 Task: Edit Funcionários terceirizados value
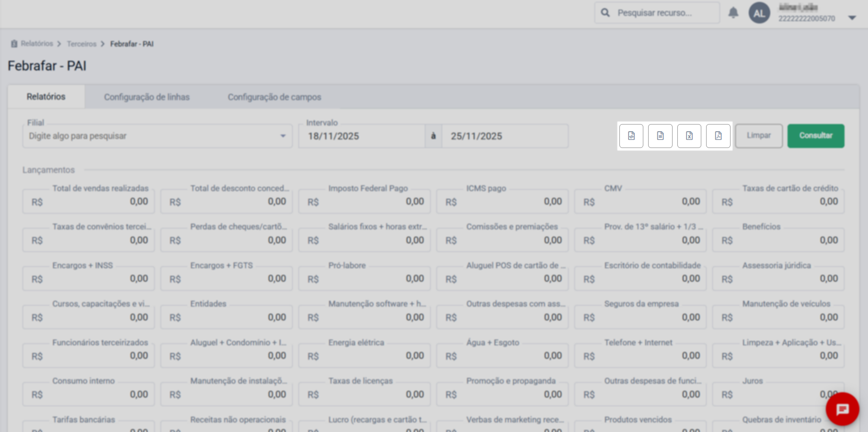89,356
